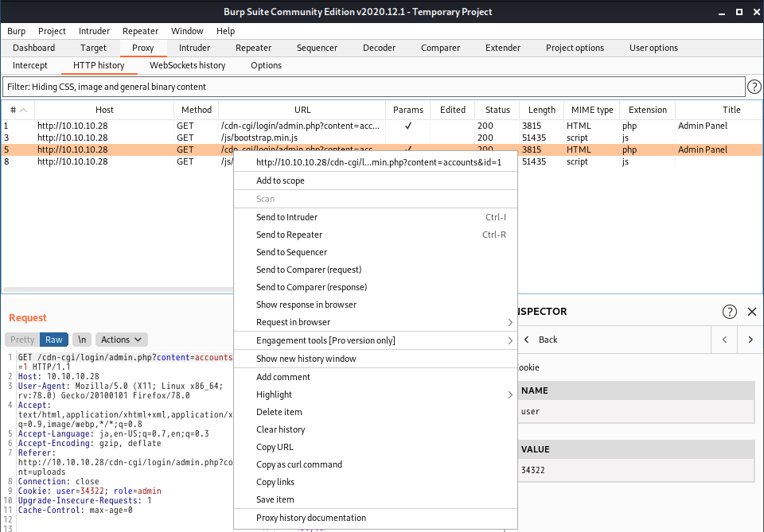Switch request view to Raw
Screen dimensions: 764x532
point(54,340)
